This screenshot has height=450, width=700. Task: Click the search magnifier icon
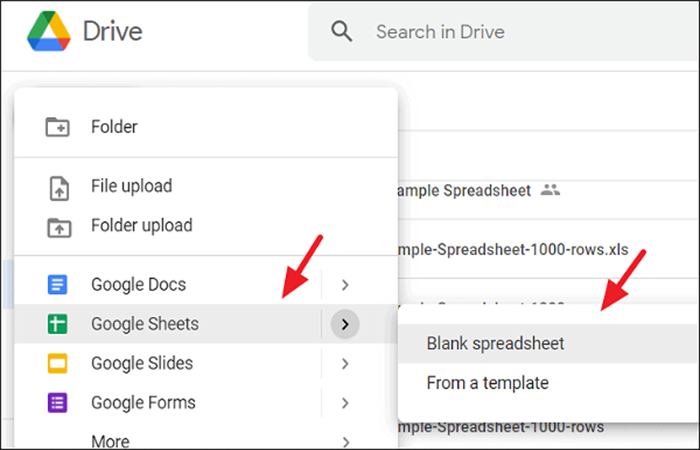[342, 32]
